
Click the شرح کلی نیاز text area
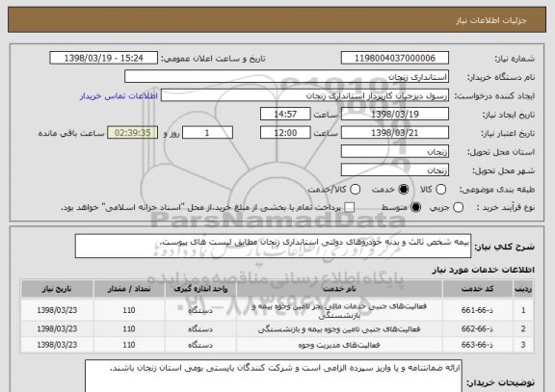(273, 246)
